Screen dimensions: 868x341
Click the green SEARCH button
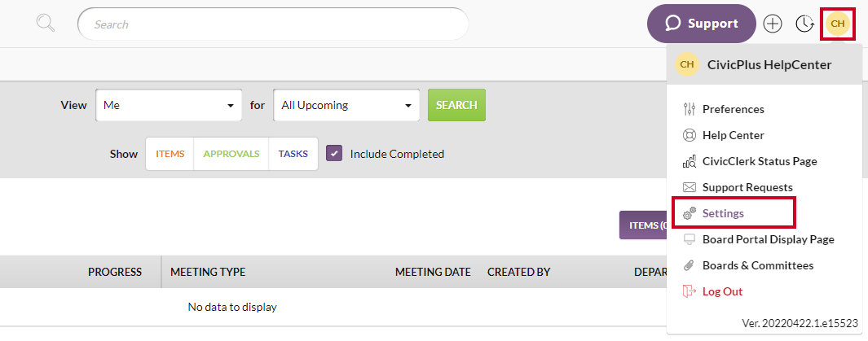click(x=456, y=105)
